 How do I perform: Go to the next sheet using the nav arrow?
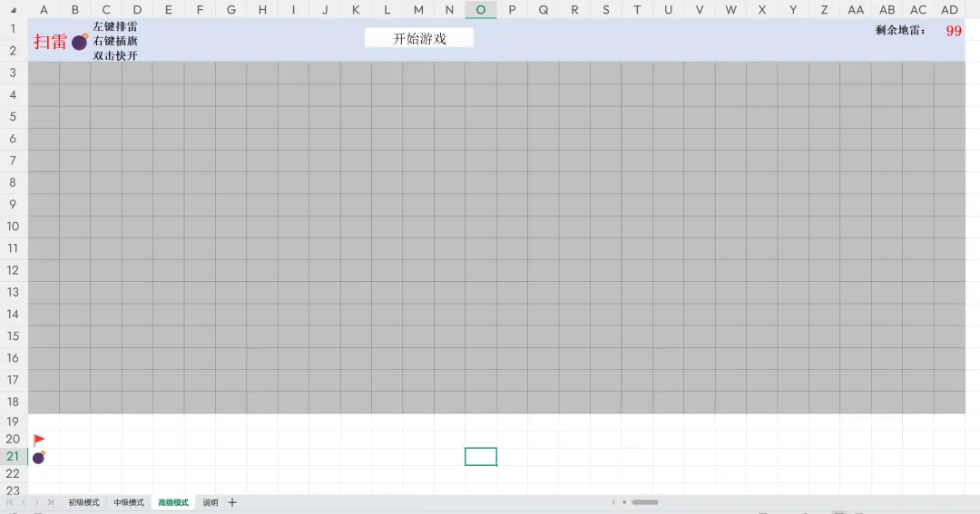[37, 502]
